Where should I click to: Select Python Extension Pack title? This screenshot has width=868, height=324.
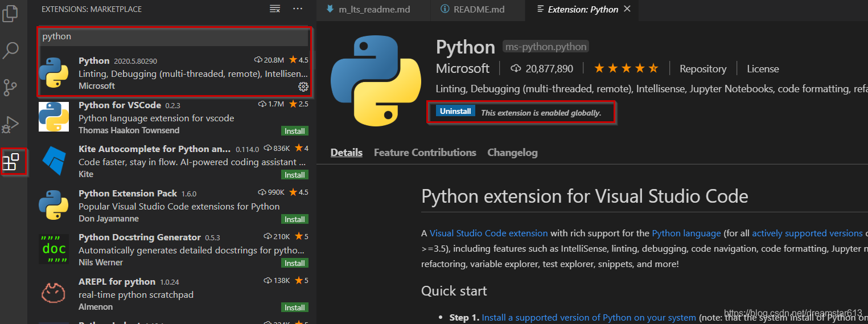tap(128, 193)
